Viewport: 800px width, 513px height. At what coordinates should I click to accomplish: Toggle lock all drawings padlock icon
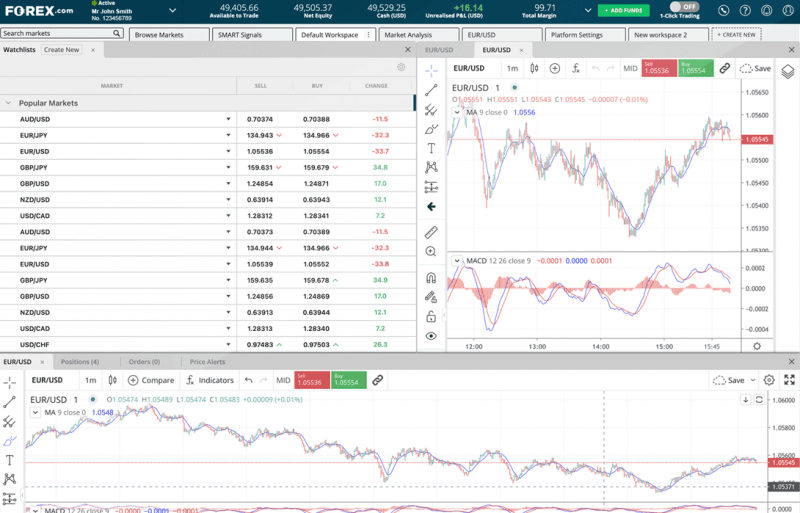click(431, 316)
